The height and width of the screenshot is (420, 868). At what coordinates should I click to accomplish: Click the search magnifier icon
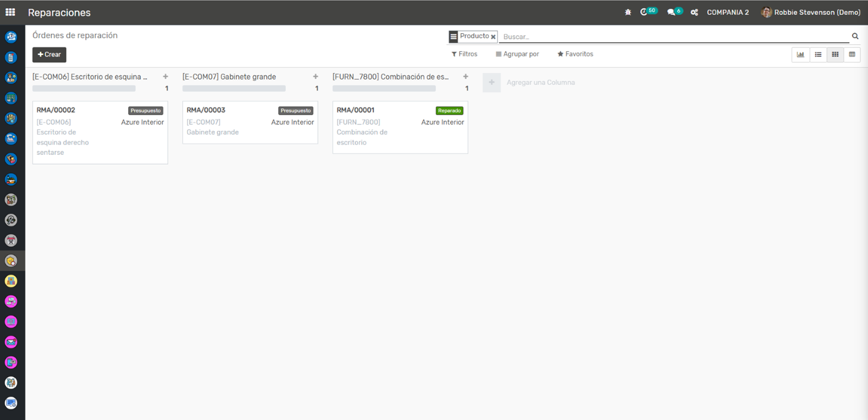[855, 37]
